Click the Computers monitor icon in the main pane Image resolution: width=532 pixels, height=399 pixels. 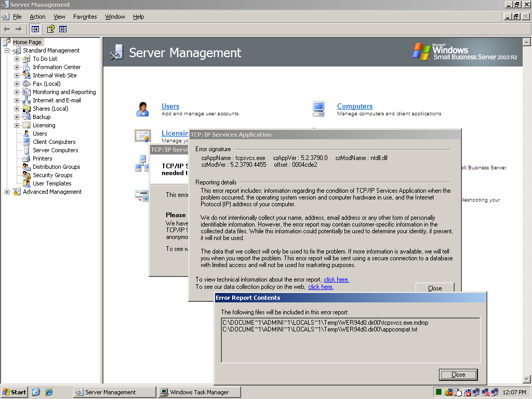pos(318,109)
